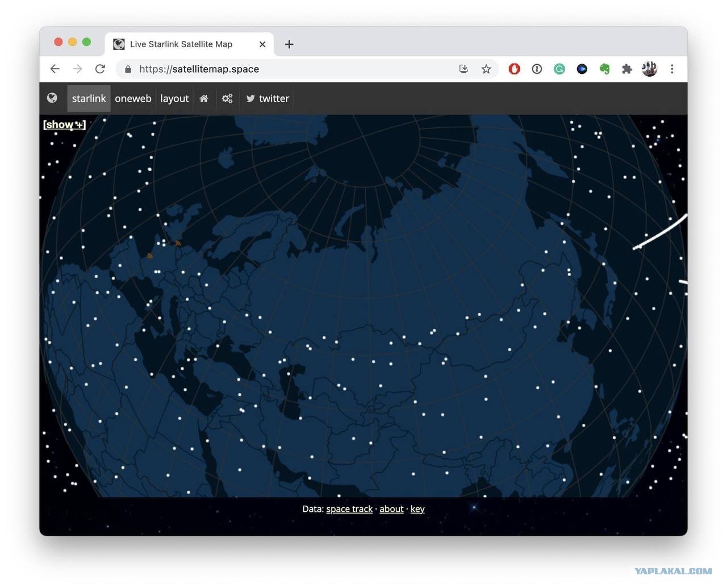This screenshot has width=727, height=588.
Task: Click the red ad blocker shield extension
Action: (x=515, y=69)
